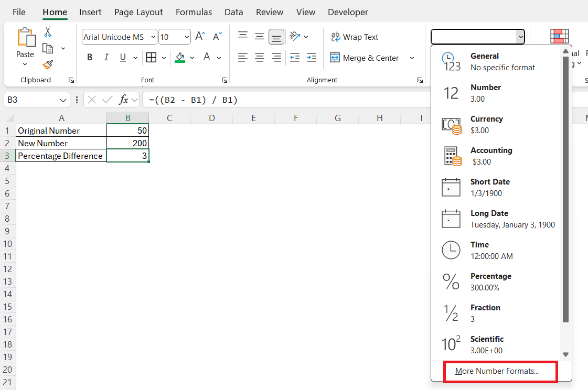The height and width of the screenshot is (390, 588).
Task: Toggle Wrap Text
Action: [x=355, y=37]
